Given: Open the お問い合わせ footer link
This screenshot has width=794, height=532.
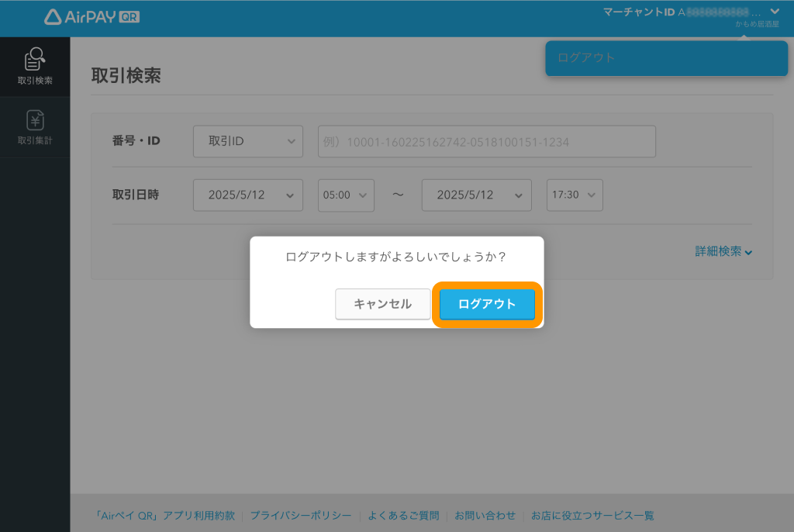Looking at the screenshot, I should 485,516.
